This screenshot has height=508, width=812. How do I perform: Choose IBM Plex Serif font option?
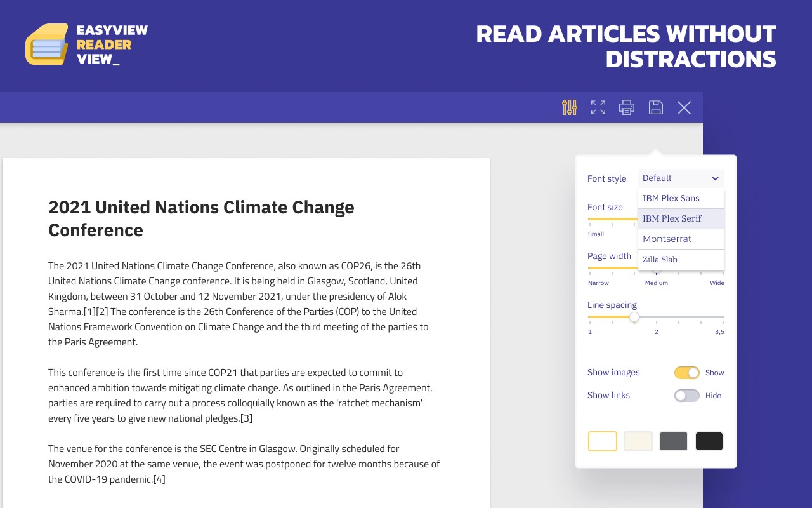[681, 218]
